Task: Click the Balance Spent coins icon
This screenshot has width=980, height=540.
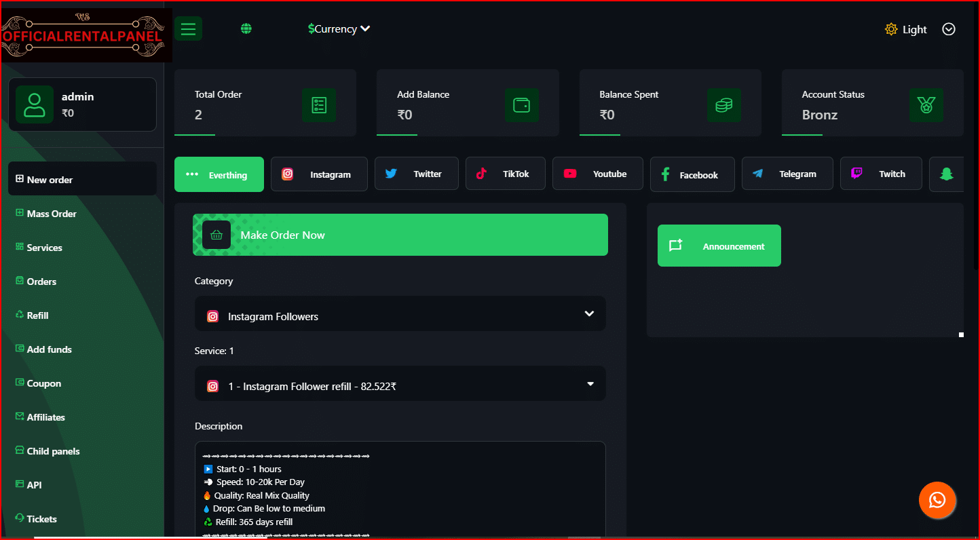Action: [x=723, y=105]
